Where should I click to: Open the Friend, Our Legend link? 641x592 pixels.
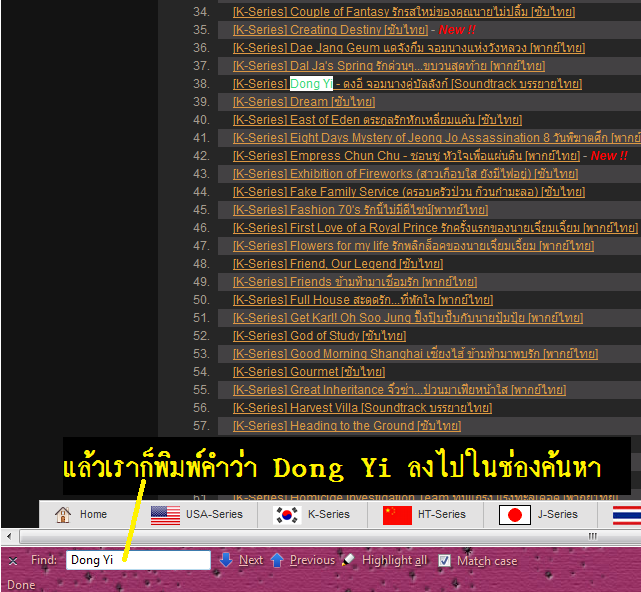tap(338, 264)
